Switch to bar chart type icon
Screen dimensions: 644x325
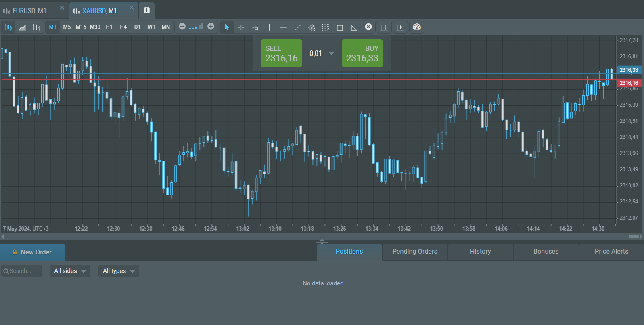click(36, 27)
